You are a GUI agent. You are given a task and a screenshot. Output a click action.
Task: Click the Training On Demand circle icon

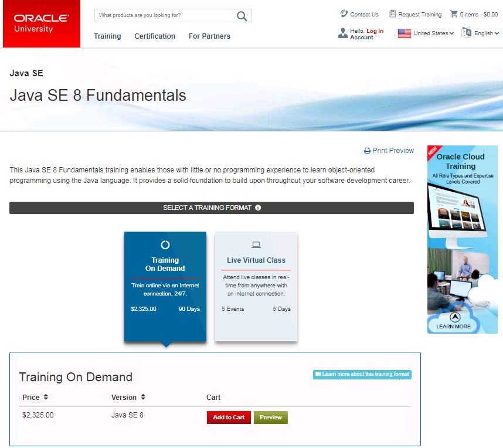coord(165,245)
